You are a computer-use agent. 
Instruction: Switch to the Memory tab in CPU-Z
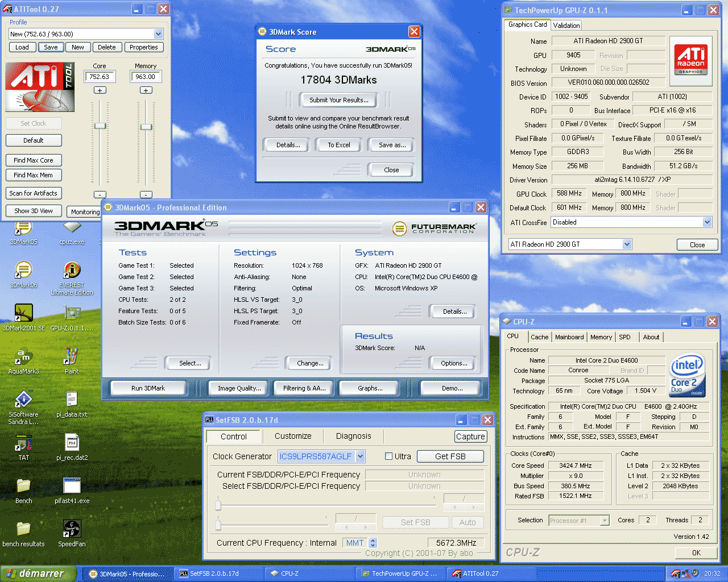(601, 337)
